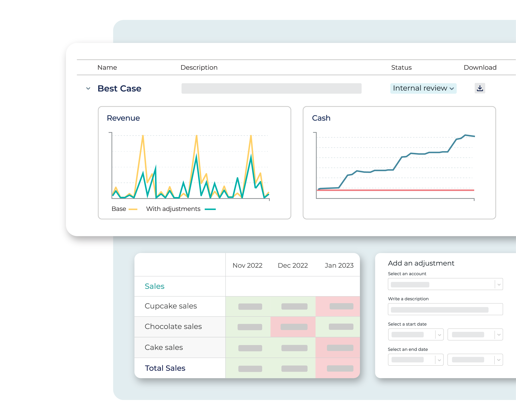
Task: Select the Best Case scenario name
Action: (x=119, y=89)
